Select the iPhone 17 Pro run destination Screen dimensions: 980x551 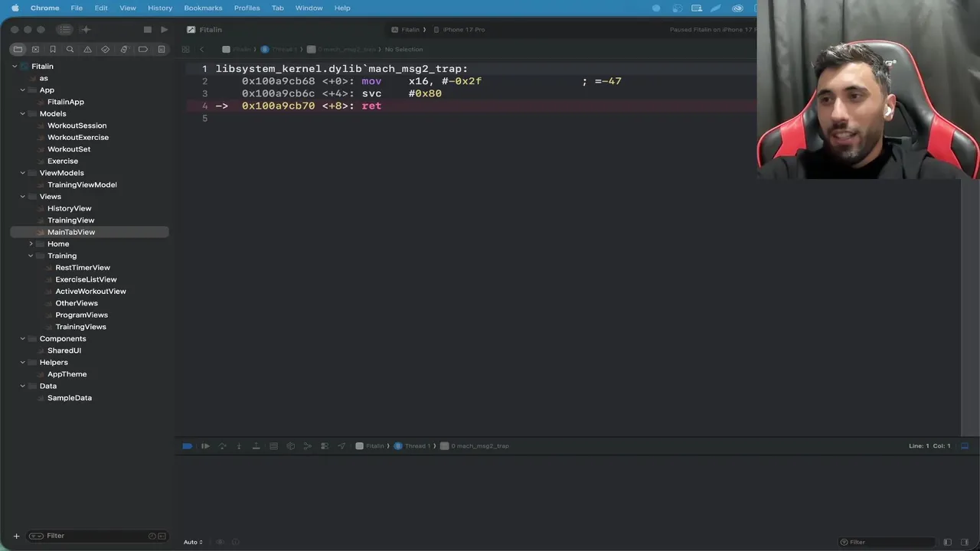pyautogui.click(x=459, y=30)
